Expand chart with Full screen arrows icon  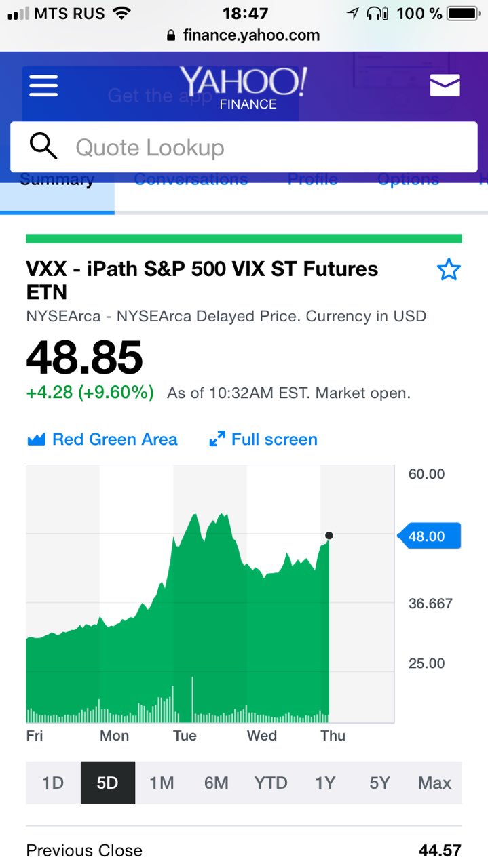[x=217, y=439]
